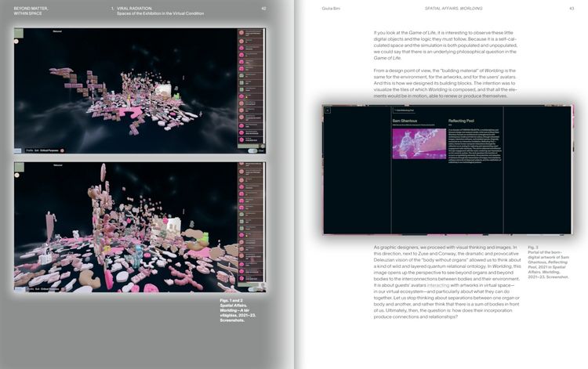Click the back to Reflecting Pool tab button
The image size is (588, 369).
pos(405,110)
